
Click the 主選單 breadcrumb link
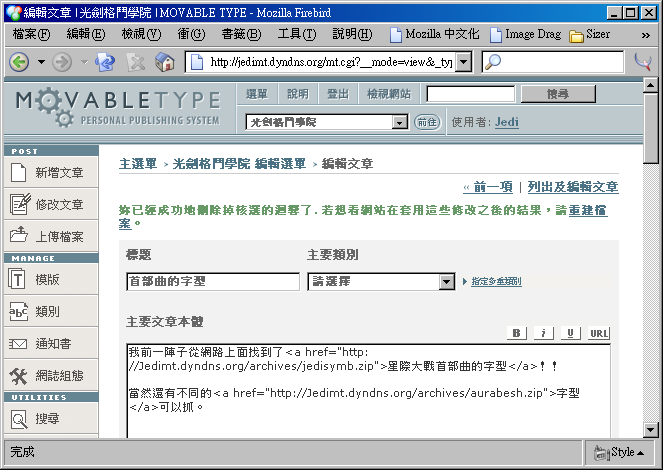[138, 164]
